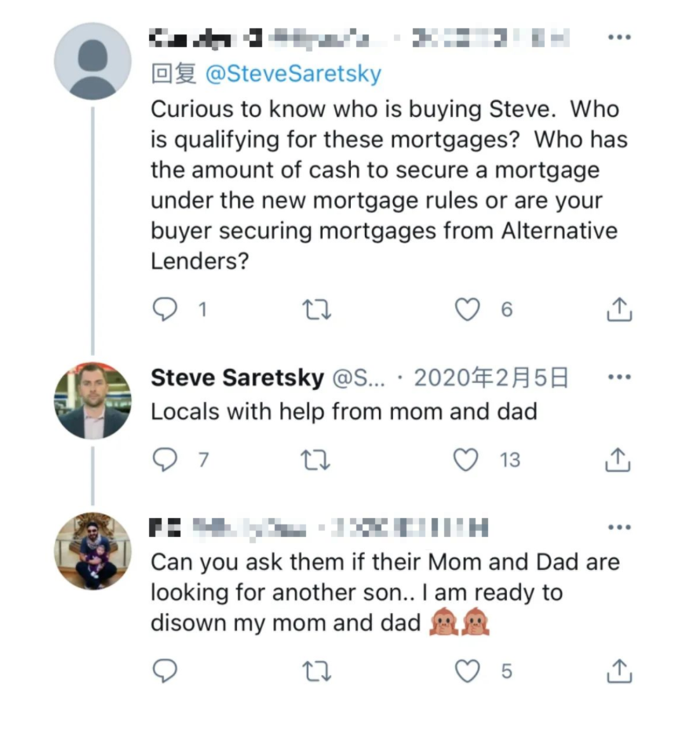Retweet the looking for another son tweet
700x741 pixels.
coord(316,671)
